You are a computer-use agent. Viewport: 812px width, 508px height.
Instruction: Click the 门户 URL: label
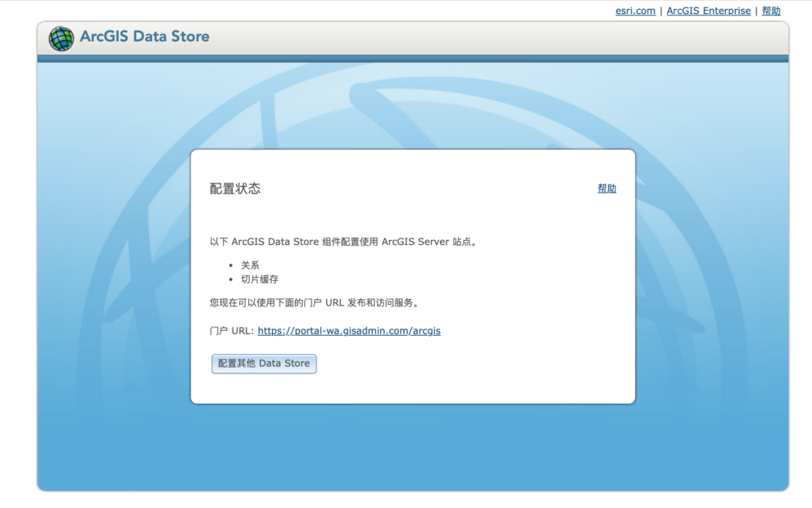click(232, 331)
